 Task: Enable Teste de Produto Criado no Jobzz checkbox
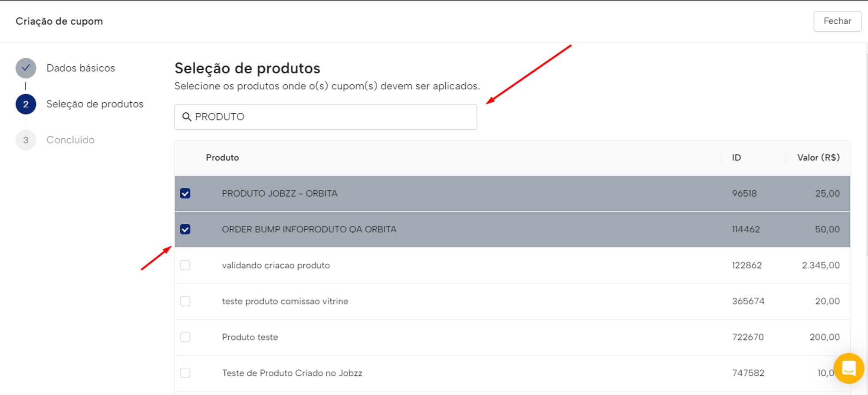185,373
